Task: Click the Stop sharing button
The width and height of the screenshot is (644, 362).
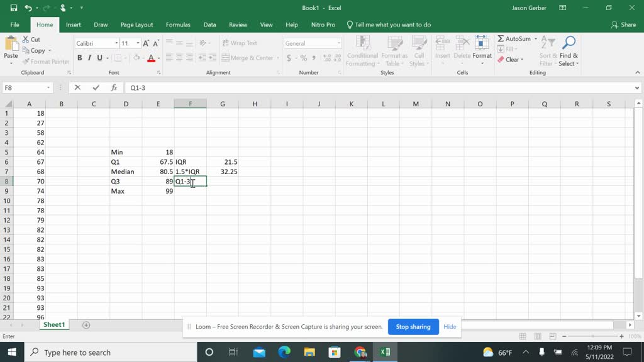Action: click(413, 327)
